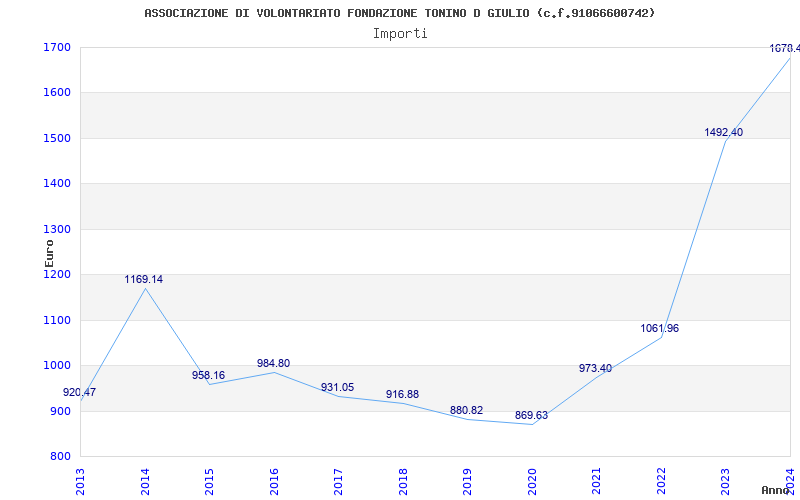
Task: Click the 2018 x-axis year label
Action: (403, 481)
